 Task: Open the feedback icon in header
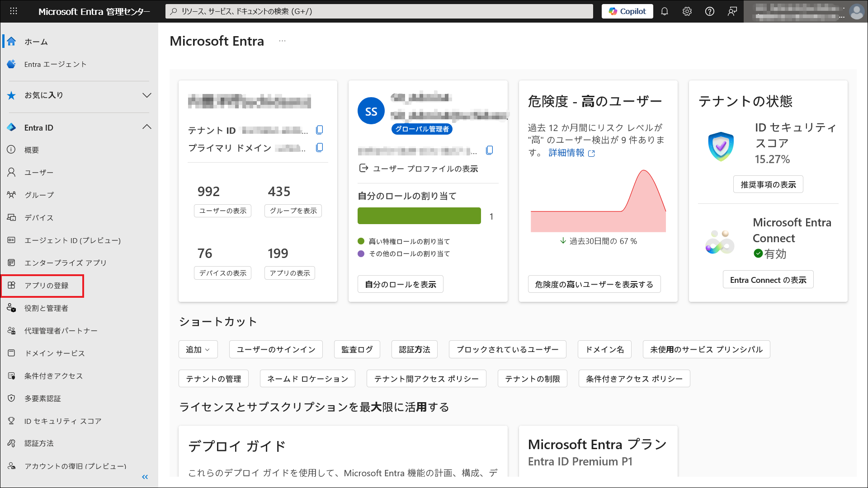(732, 11)
